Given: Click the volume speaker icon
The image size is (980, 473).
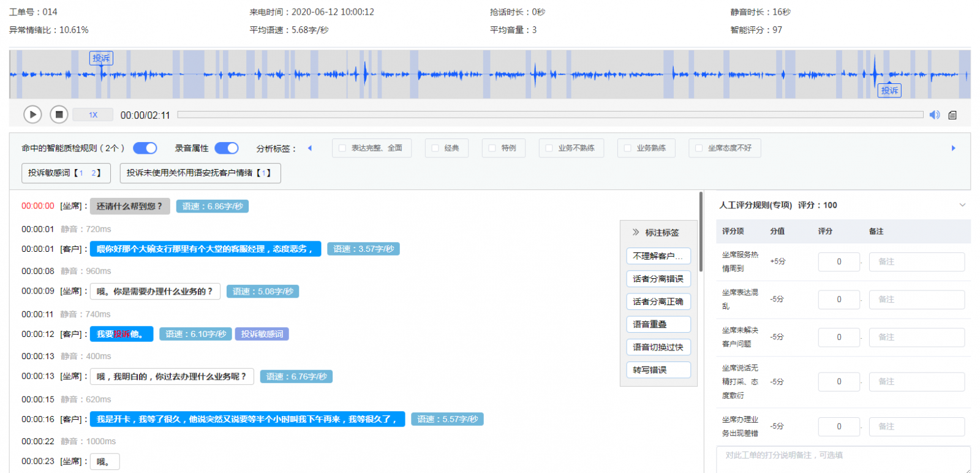Looking at the screenshot, I should 935,115.
